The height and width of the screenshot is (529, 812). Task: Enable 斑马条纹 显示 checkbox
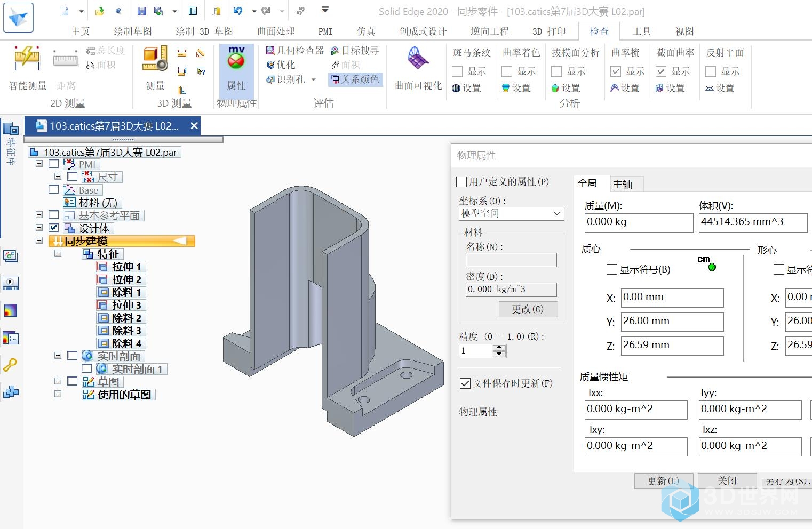[457, 71]
